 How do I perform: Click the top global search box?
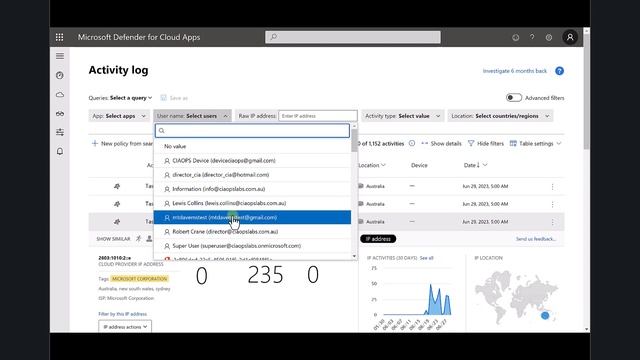(353, 37)
